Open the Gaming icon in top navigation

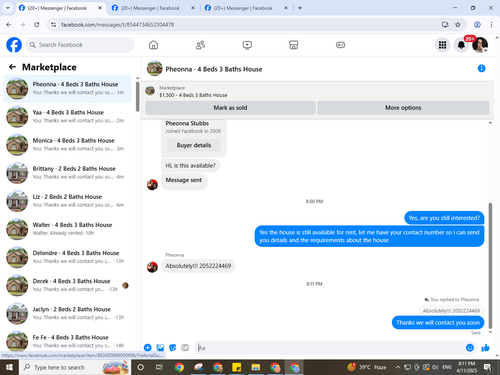(x=340, y=45)
